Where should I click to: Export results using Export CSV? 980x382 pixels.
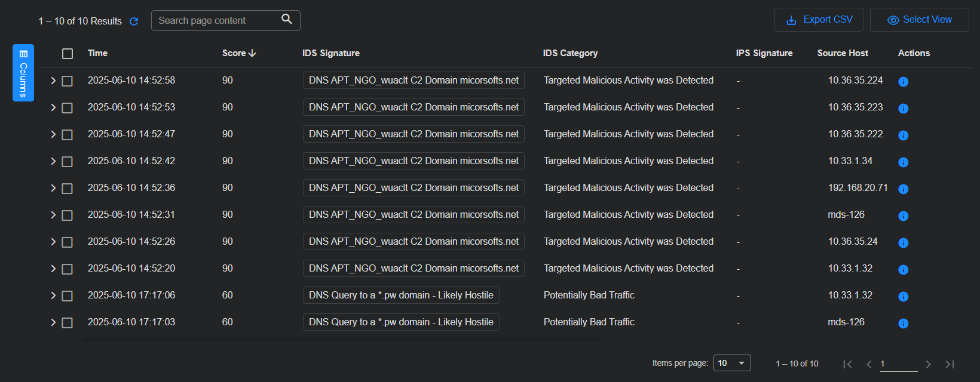point(819,20)
